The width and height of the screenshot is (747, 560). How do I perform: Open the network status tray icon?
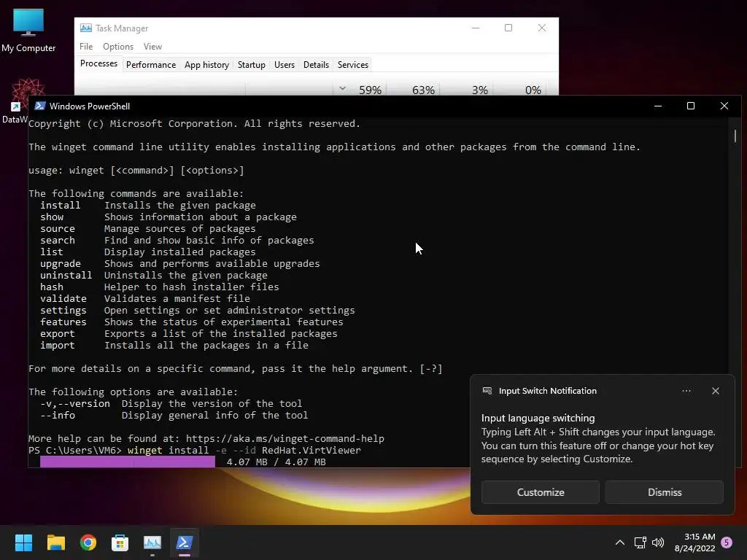[640, 542]
